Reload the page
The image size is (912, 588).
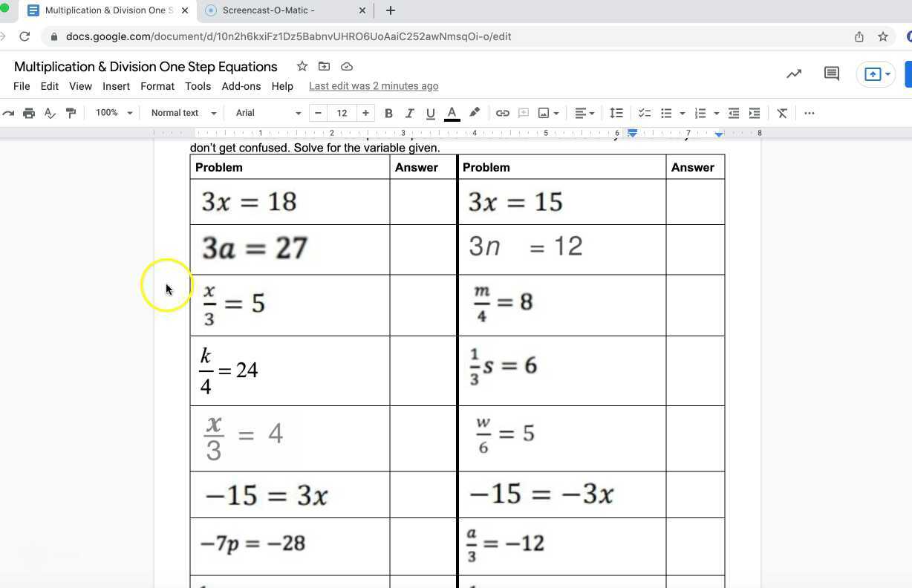25,36
